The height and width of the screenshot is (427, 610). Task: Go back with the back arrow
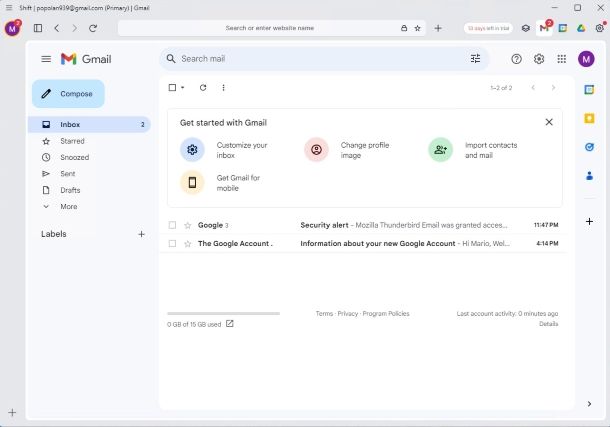tap(57, 28)
